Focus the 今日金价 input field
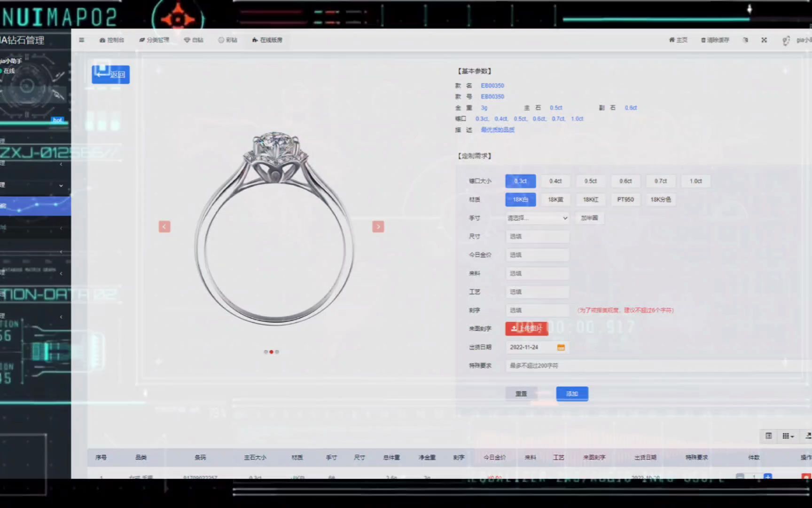 (538, 255)
